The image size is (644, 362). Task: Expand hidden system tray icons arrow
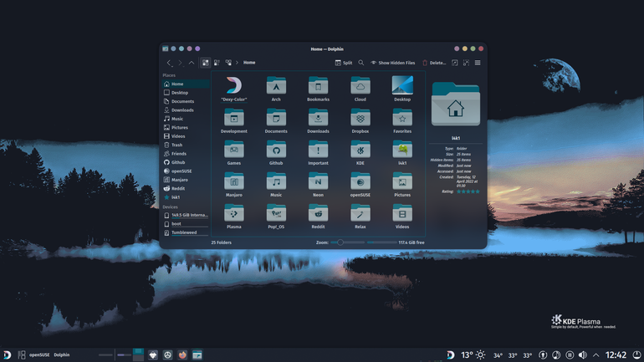[x=596, y=355]
